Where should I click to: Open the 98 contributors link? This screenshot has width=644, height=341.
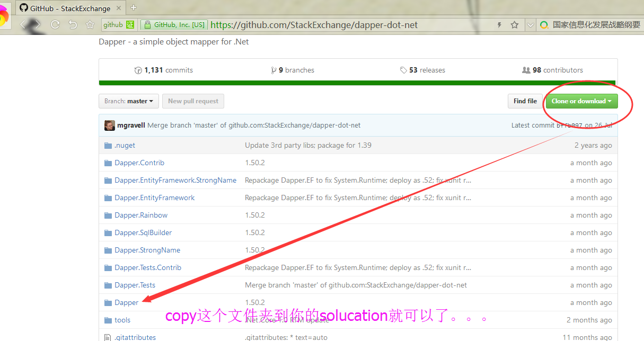(x=552, y=70)
